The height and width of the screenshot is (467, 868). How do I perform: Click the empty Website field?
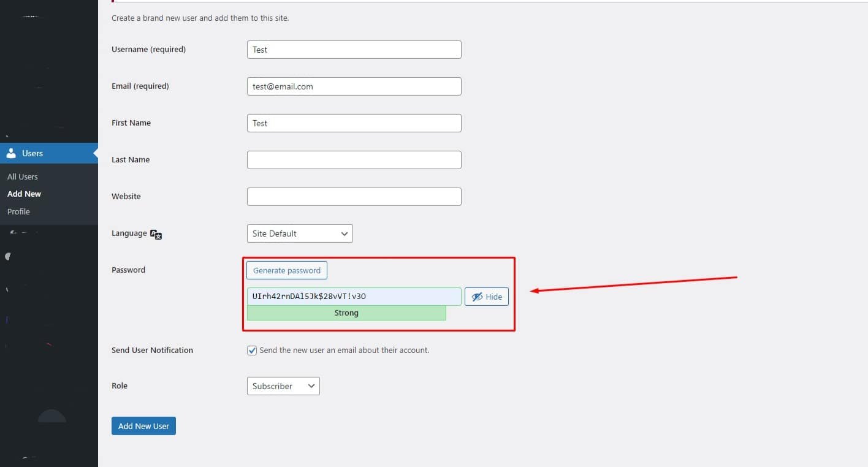coord(354,197)
